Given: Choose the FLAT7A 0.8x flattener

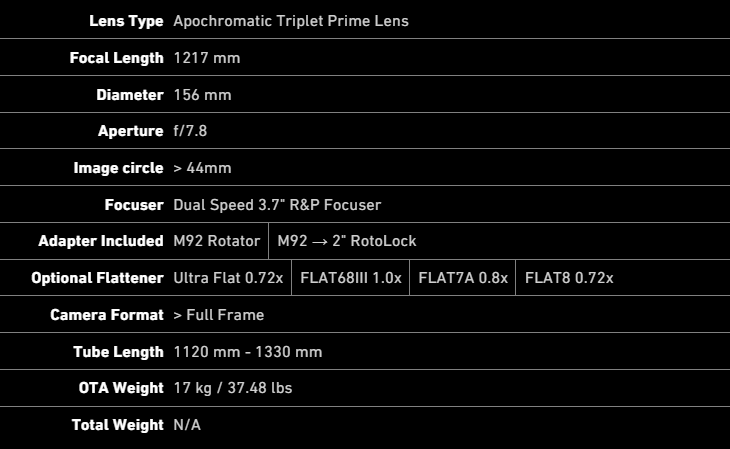Looking at the screenshot, I should 463,278.
